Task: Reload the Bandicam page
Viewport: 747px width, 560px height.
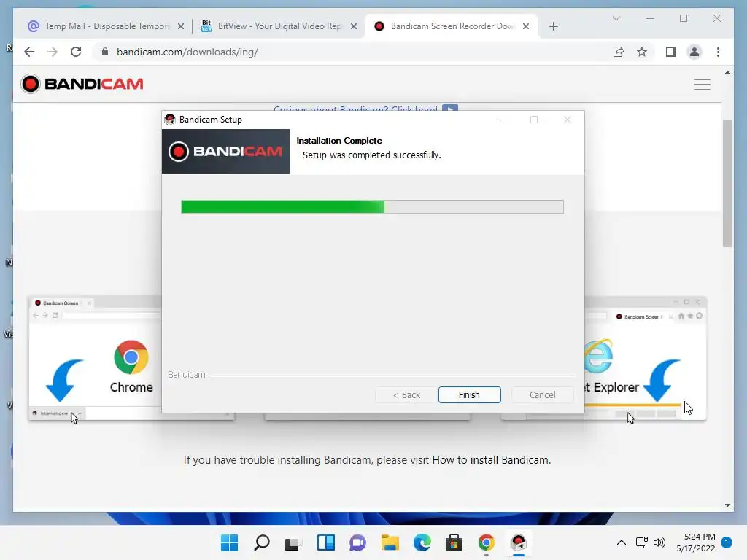Action: pyautogui.click(x=76, y=52)
